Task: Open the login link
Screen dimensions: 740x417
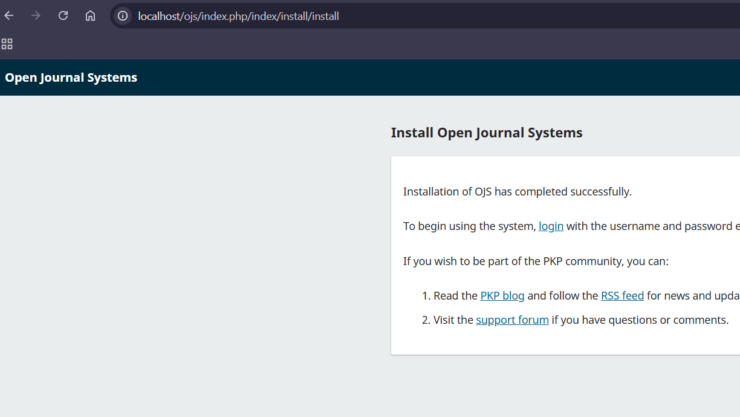Action: point(551,226)
